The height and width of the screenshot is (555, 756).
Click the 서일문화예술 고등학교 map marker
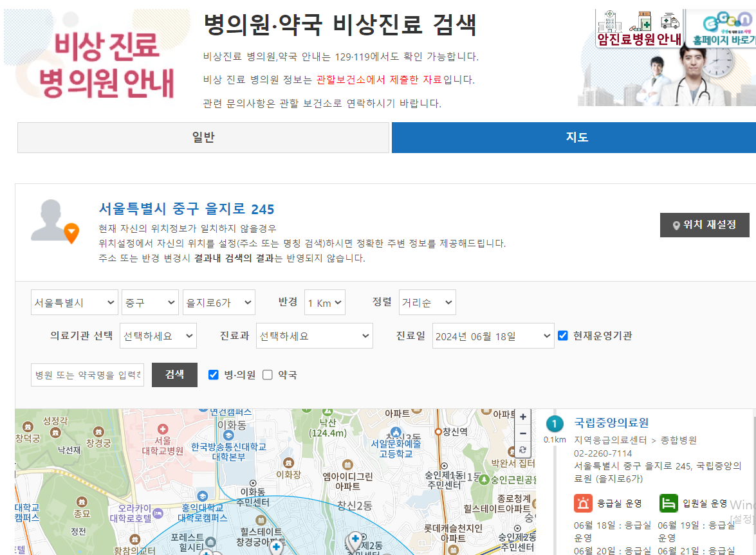point(396,432)
